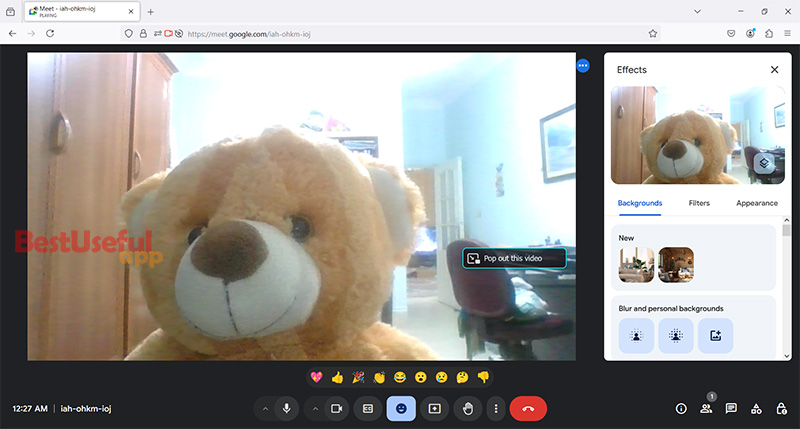The image size is (800, 429).
Task: Upload a personal background image
Action: [715, 336]
